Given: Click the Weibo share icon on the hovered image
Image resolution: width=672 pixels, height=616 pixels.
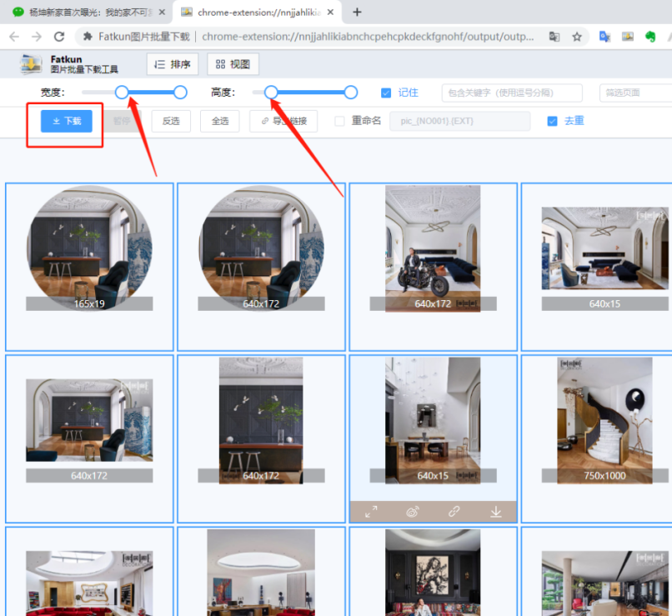Looking at the screenshot, I should [x=412, y=512].
